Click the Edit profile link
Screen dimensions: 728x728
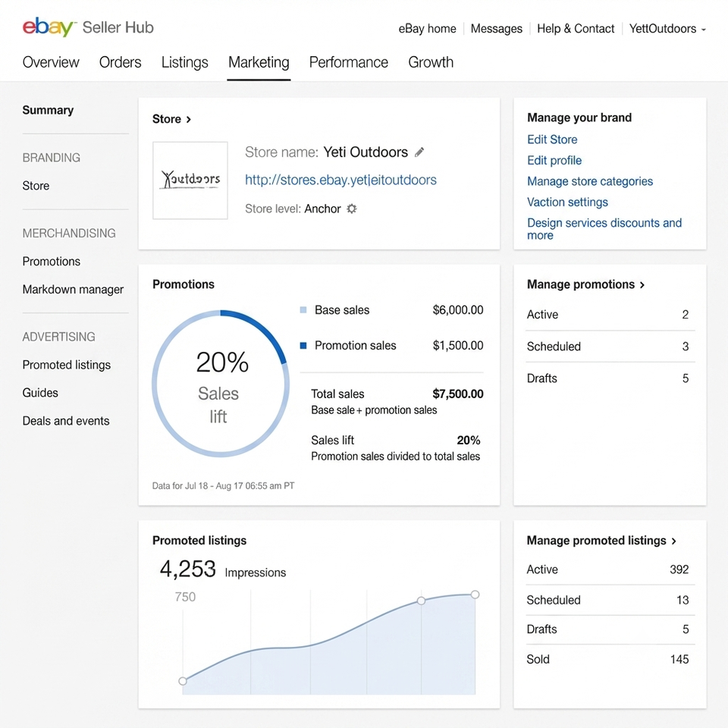point(554,160)
